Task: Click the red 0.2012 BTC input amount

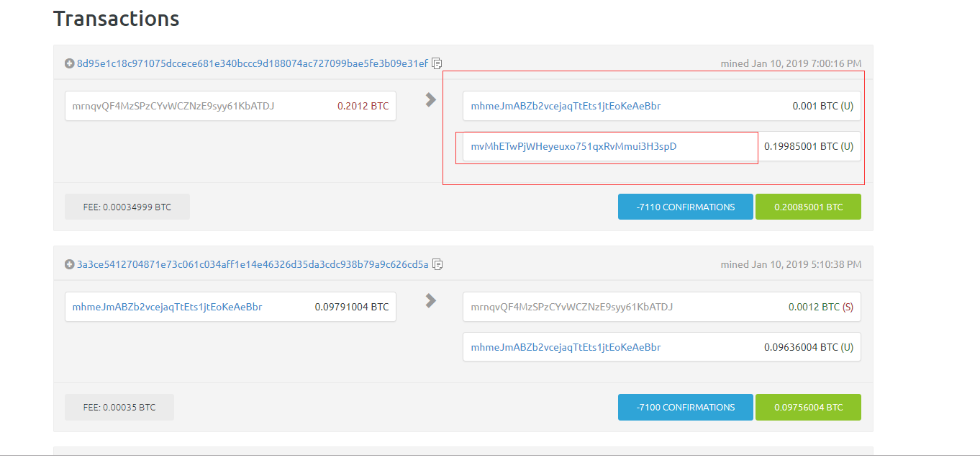Action: click(x=363, y=106)
